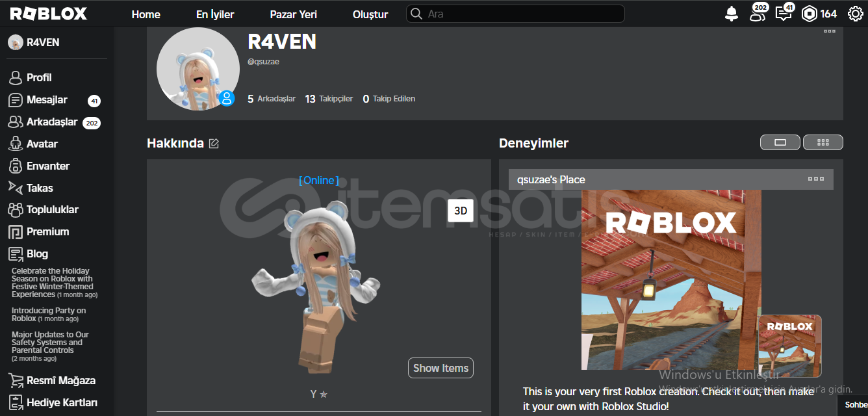Screen dimensions: 868x416
Task: Open the 13 Takipçiler followers list
Action: pyautogui.click(x=329, y=99)
